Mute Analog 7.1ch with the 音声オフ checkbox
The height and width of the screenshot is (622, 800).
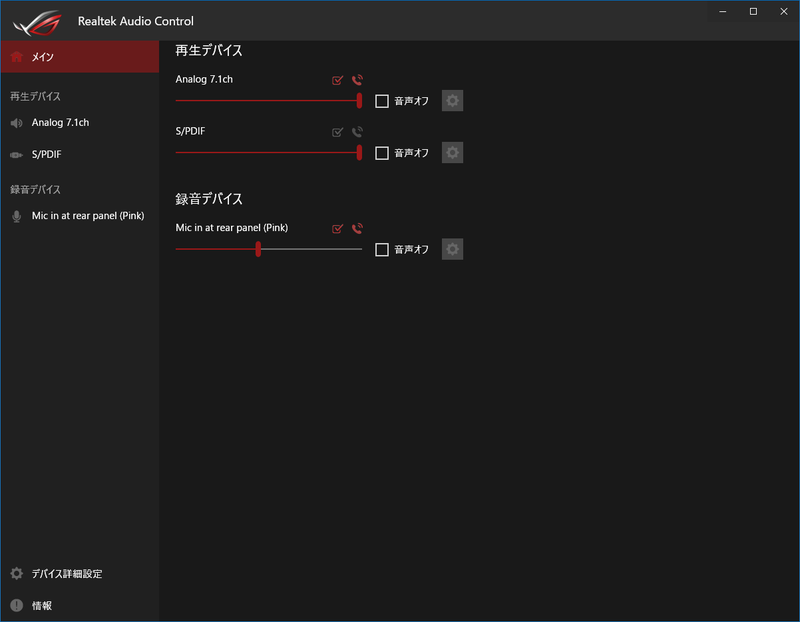(x=382, y=101)
